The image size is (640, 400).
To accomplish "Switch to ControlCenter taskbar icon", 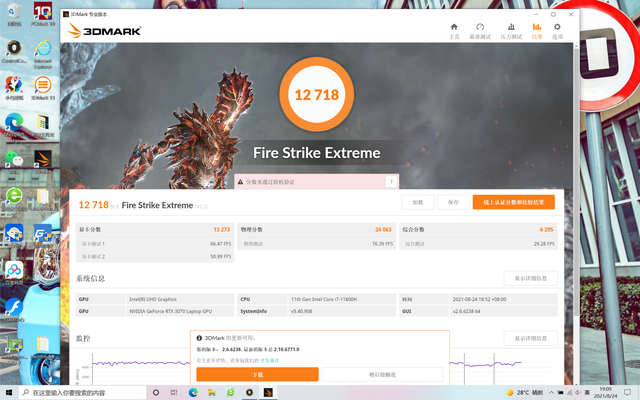I will (x=249, y=392).
